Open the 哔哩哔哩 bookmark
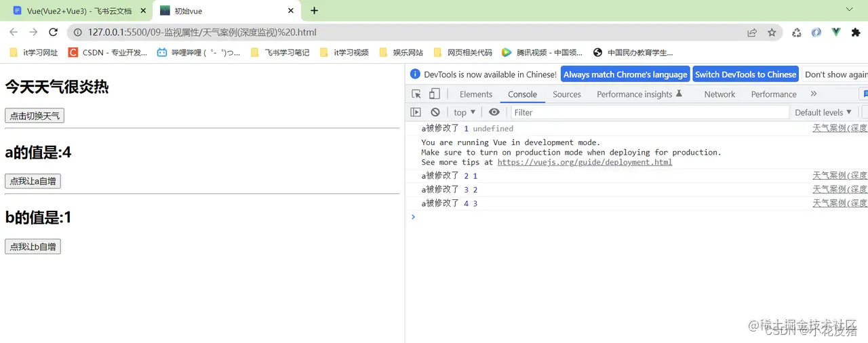The width and height of the screenshot is (868, 343). pos(198,52)
